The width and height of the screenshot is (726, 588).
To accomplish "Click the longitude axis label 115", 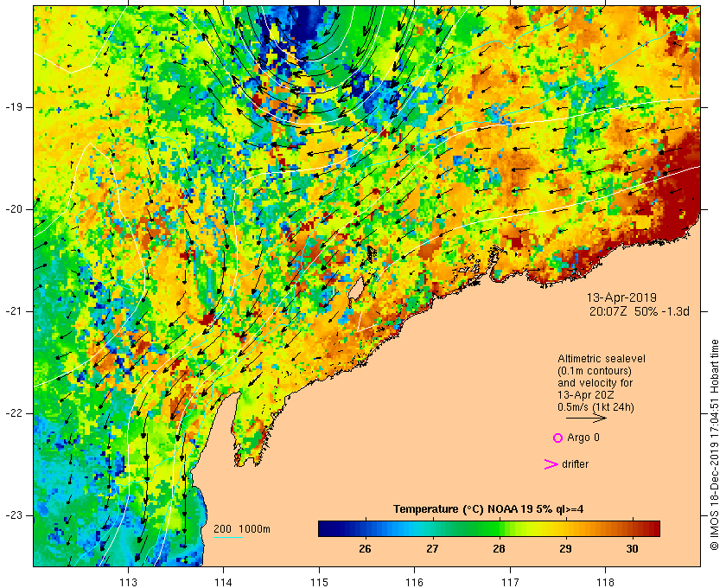I will click(x=319, y=581).
